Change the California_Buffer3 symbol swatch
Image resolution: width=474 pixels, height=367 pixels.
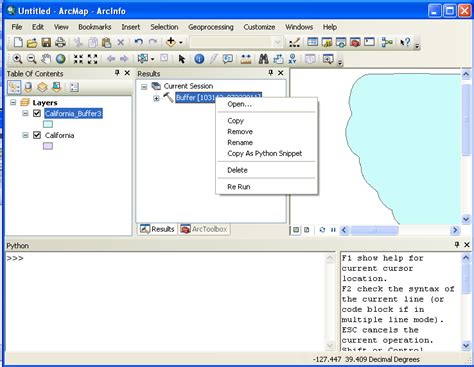48,124
